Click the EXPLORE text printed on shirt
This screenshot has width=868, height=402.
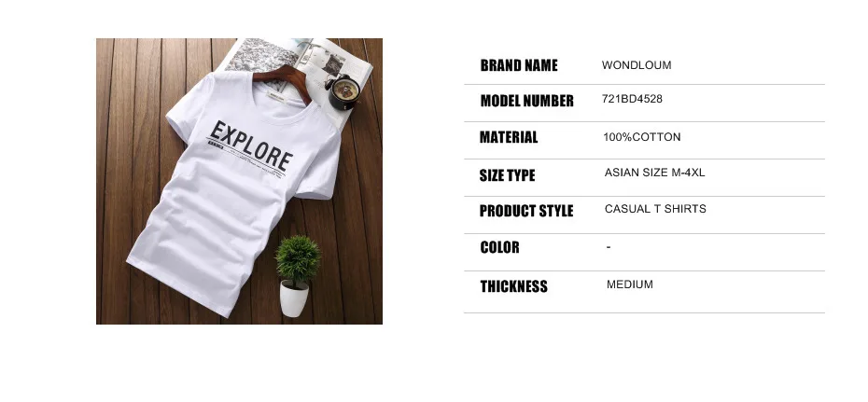click(251, 146)
